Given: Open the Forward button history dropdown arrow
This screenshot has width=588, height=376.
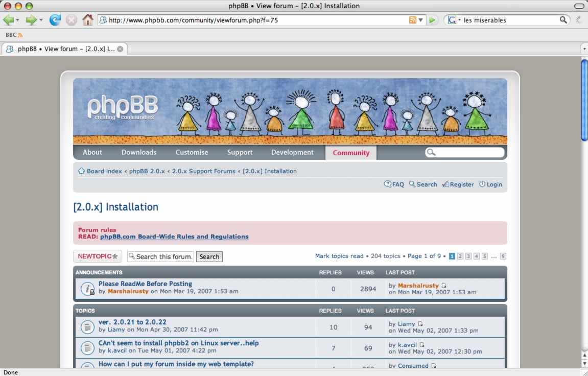Looking at the screenshot, I should pyautogui.click(x=40, y=20).
